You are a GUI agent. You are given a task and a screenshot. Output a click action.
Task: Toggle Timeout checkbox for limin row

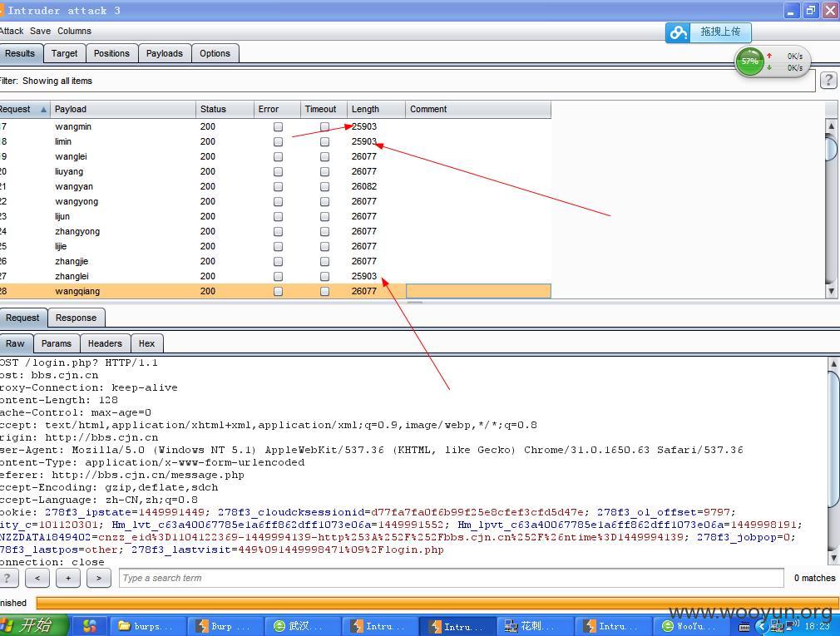324,142
